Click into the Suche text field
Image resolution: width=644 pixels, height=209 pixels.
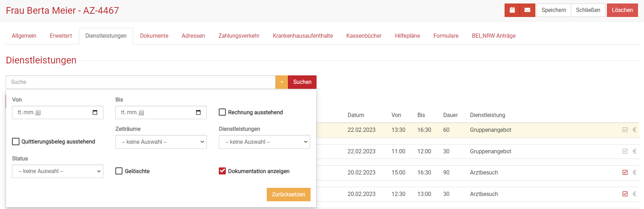click(x=140, y=82)
